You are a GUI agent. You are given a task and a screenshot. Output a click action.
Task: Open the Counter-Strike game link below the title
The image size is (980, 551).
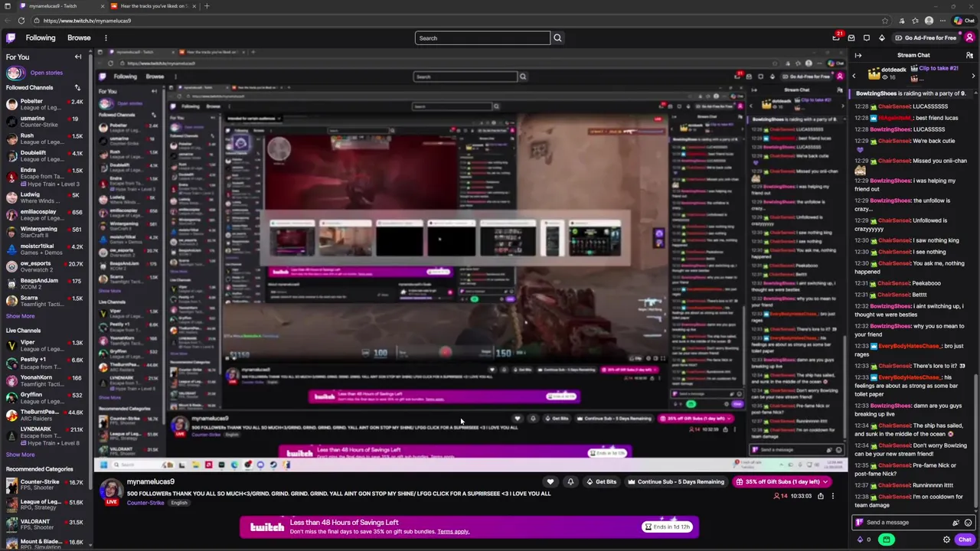[x=146, y=503]
